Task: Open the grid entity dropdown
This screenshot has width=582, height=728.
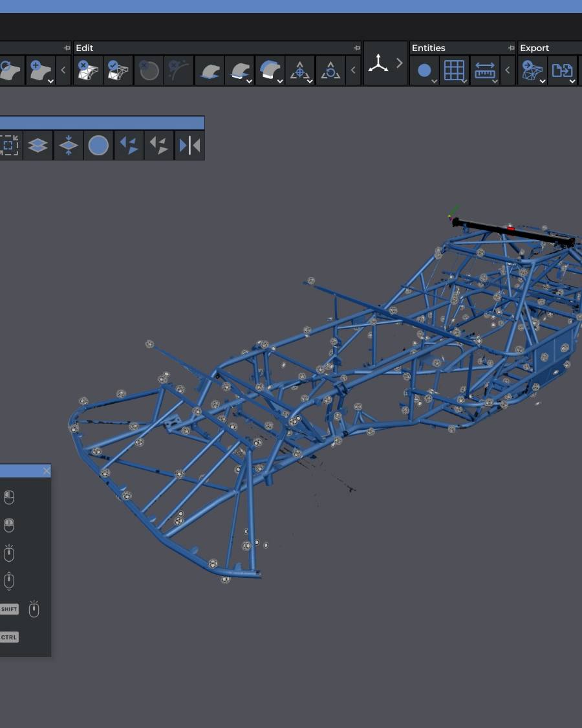Action: [464, 82]
